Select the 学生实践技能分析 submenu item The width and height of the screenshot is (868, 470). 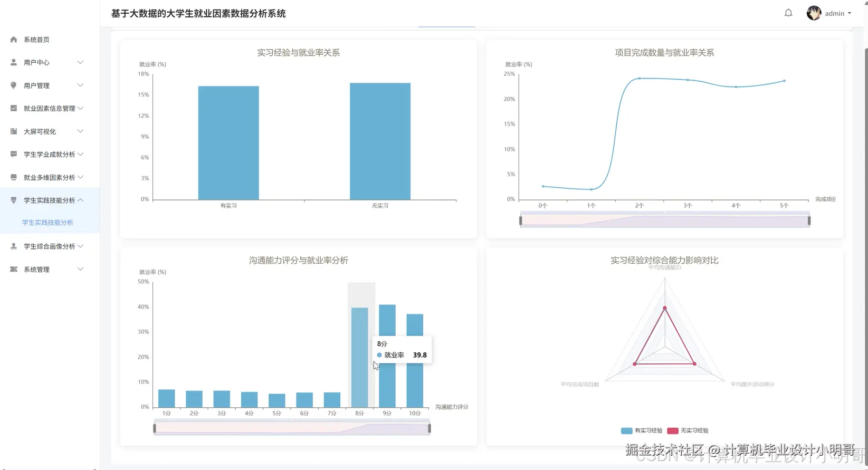pyautogui.click(x=47, y=223)
